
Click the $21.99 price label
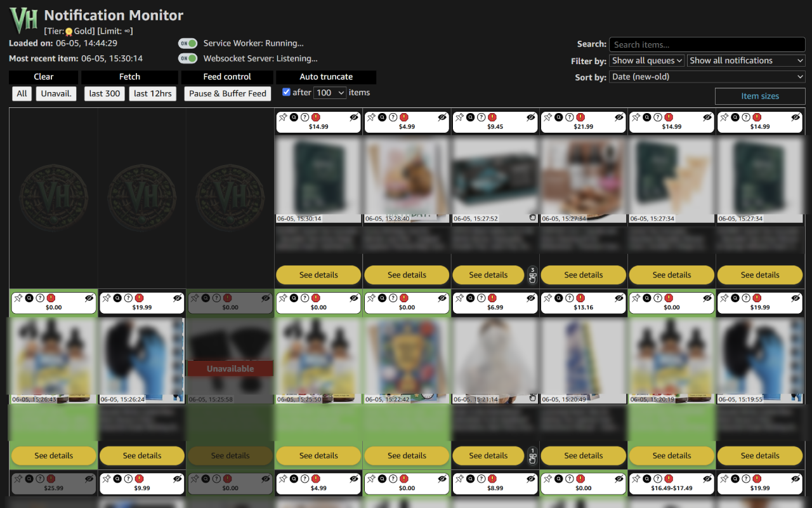(x=584, y=126)
